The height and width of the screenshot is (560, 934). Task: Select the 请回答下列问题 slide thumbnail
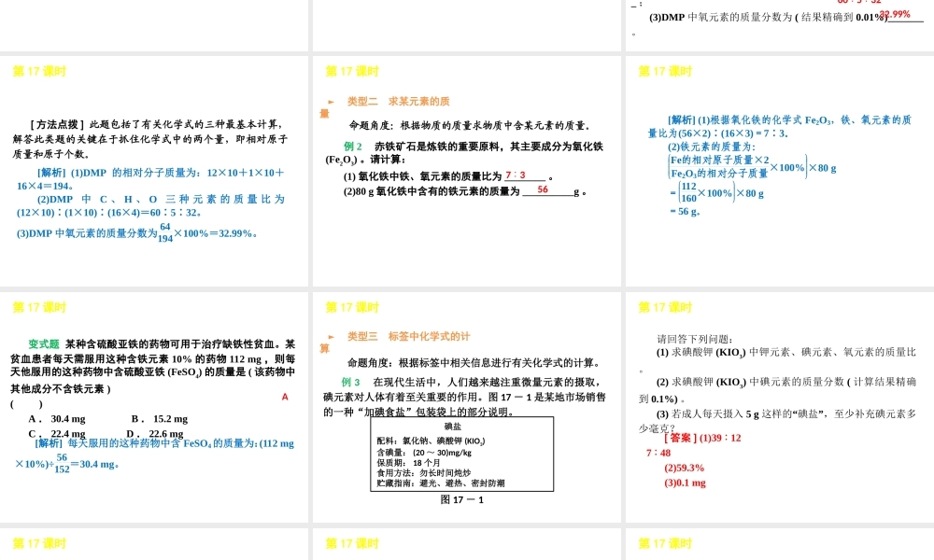[x=780, y=407]
